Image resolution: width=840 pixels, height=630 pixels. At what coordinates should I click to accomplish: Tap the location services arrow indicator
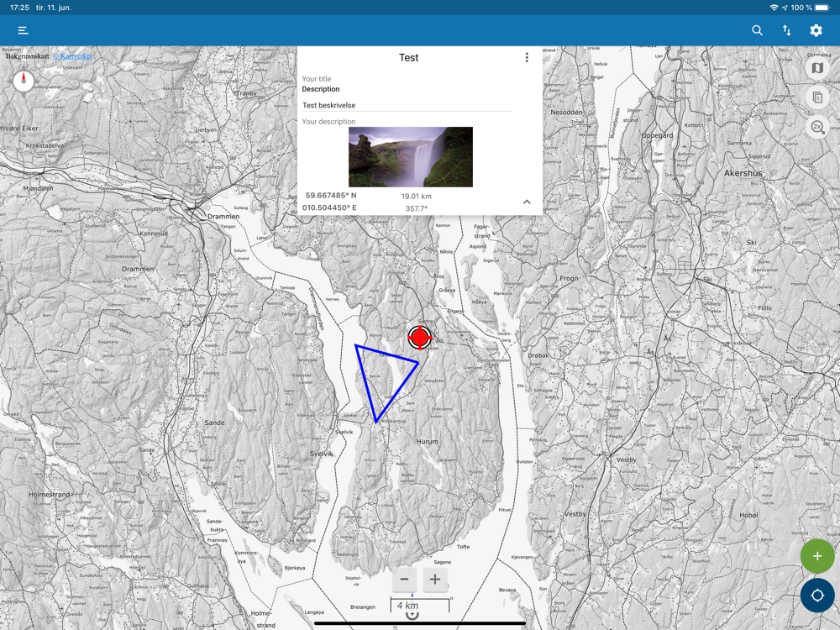(785, 8)
